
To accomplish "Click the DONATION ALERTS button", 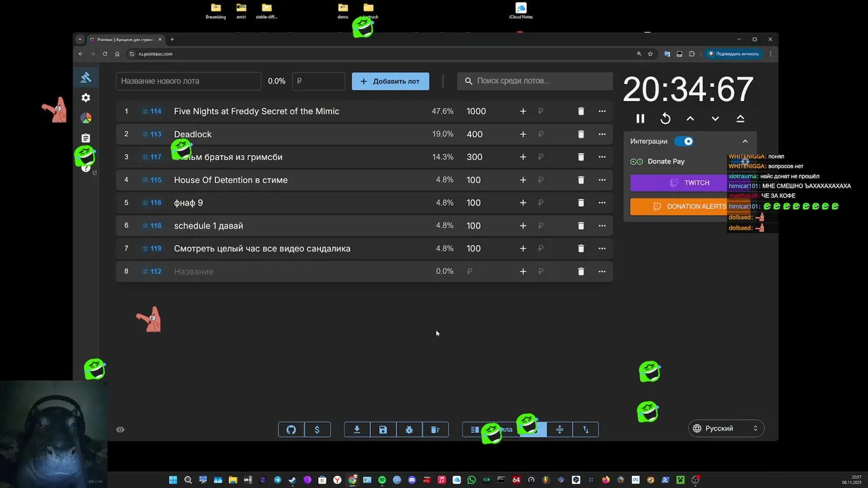I will 690,207.
